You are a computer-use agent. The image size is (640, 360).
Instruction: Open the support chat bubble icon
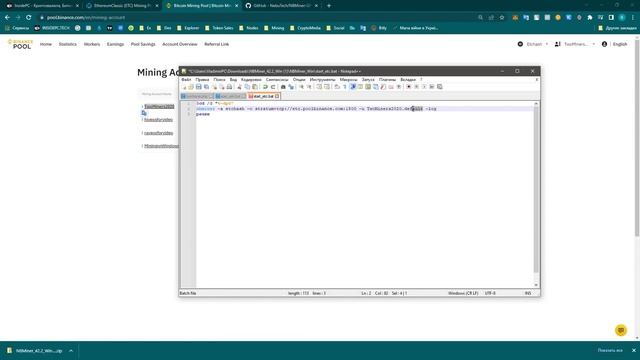pyautogui.click(x=621, y=330)
